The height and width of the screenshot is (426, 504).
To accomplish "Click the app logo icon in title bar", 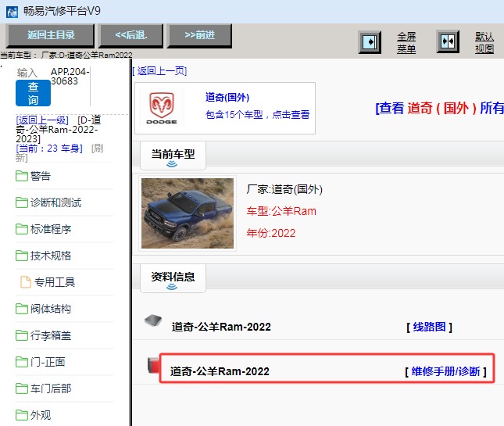I will pos(12,12).
